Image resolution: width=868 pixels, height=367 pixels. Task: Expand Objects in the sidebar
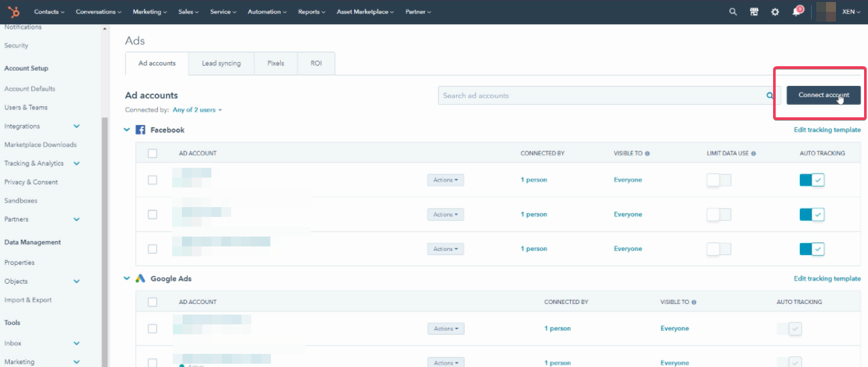(77, 282)
